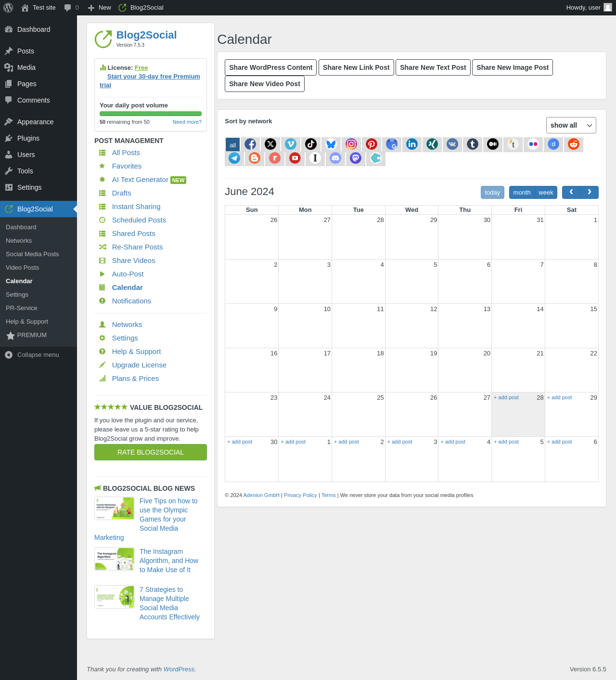Filter calendar by LinkedIn network

[412, 144]
